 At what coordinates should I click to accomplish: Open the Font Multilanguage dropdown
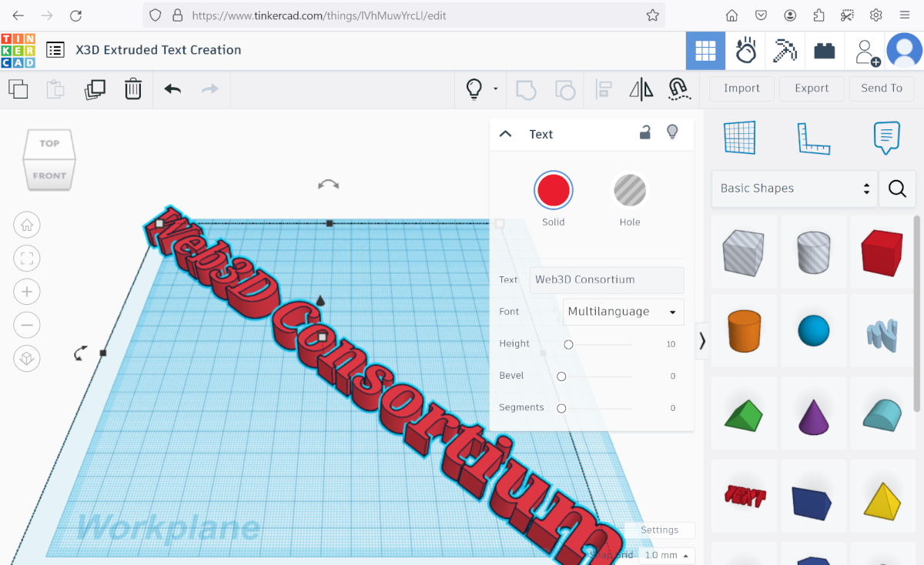623,312
